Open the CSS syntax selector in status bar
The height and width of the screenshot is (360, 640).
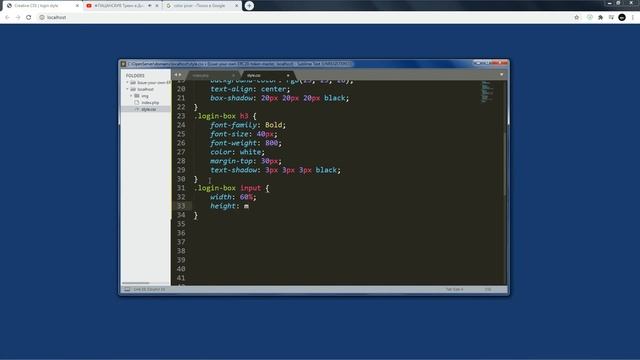pos(488,289)
